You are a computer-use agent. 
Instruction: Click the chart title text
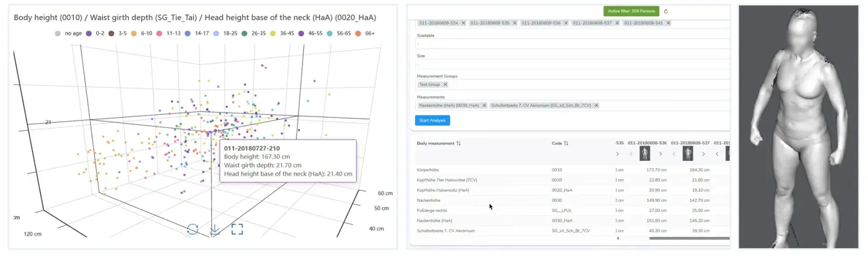(x=195, y=17)
